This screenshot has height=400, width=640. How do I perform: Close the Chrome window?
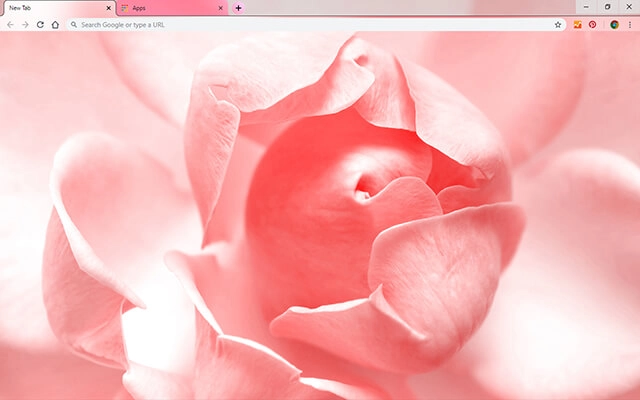pos(629,7)
